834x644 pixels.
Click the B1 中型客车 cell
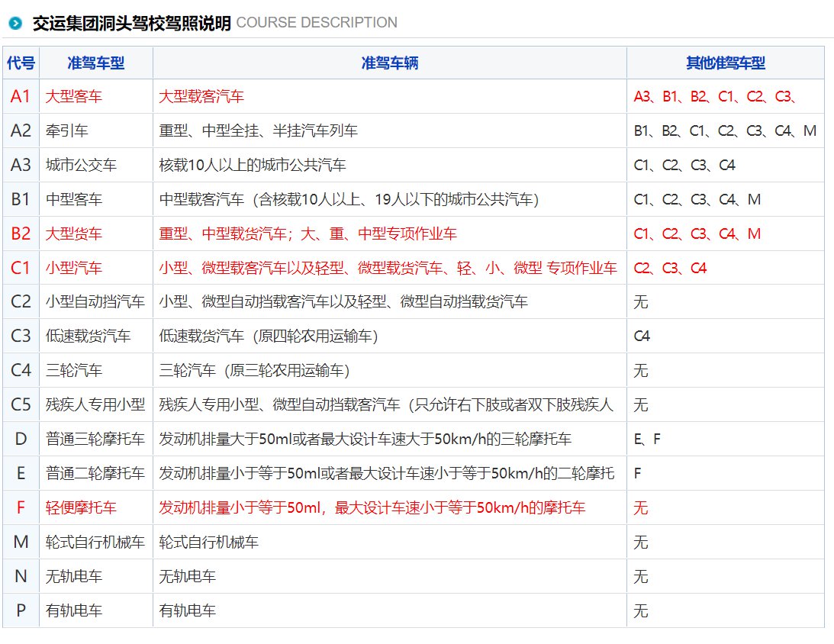(73, 200)
